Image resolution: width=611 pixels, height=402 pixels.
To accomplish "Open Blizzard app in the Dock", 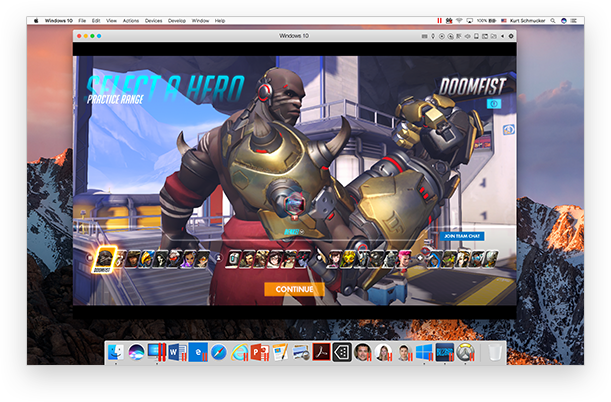I will (x=445, y=352).
